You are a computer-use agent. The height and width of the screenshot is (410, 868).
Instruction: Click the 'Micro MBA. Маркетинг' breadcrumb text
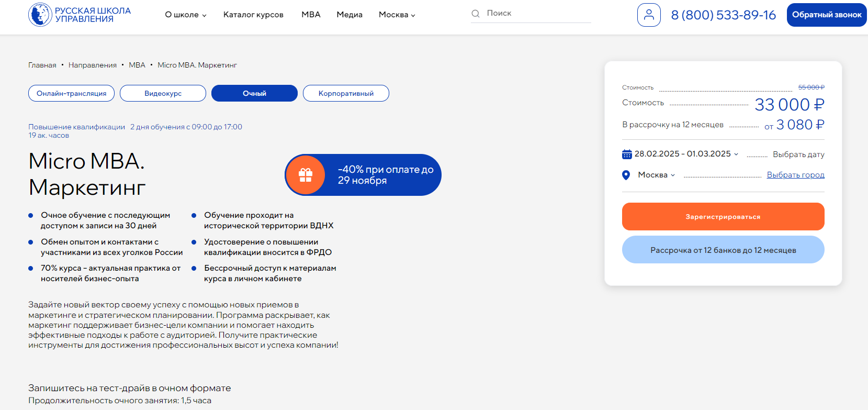coord(197,65)
